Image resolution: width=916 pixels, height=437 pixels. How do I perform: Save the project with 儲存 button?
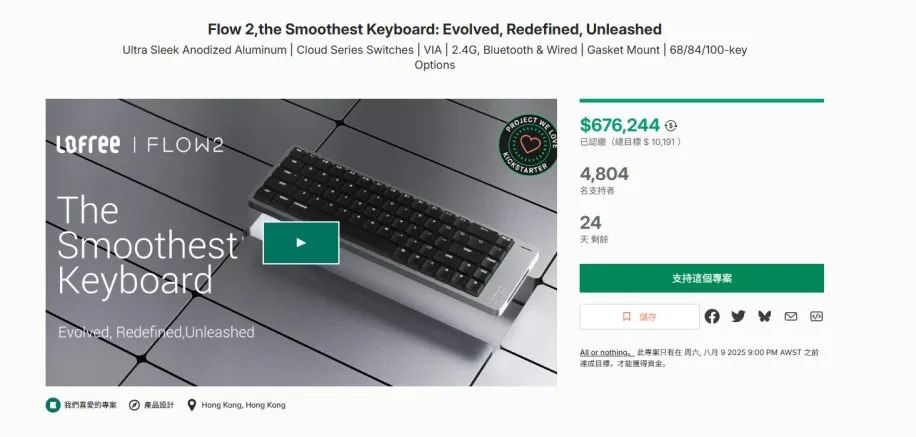click(x=639, y=317)
